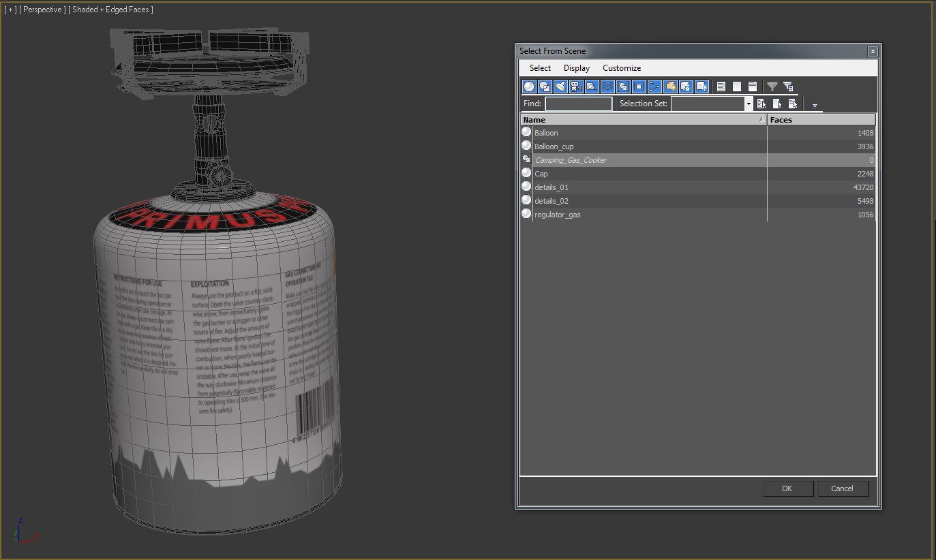Sort list by Name column header
Image resolution: width=936 pixels, height=560 pixels.
[644, 120]
